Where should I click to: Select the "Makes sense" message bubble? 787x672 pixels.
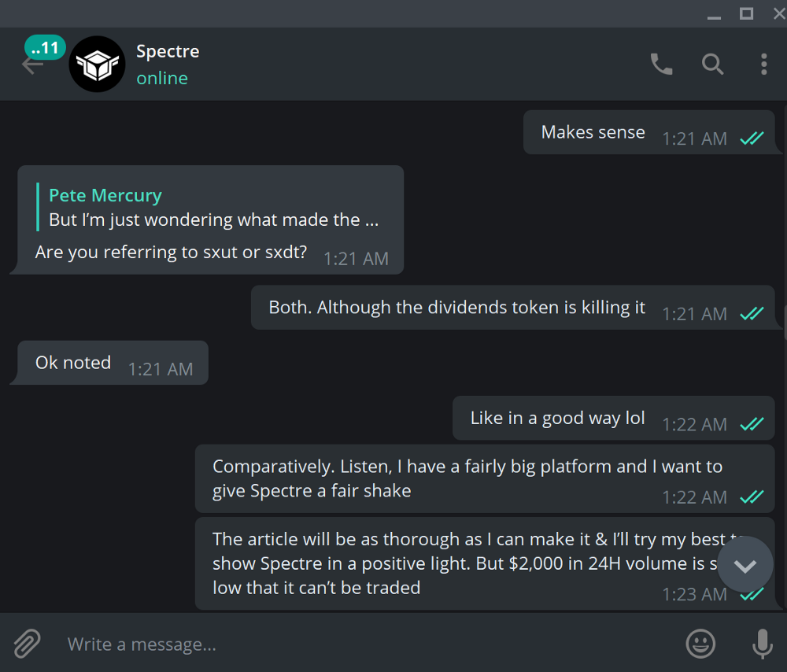[x=649, y=132]
